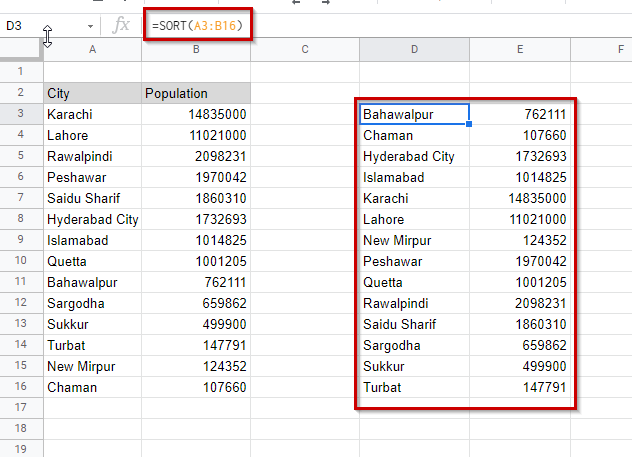Select column A header
This screenshot has height=457, width=632.
click(92, 50)
